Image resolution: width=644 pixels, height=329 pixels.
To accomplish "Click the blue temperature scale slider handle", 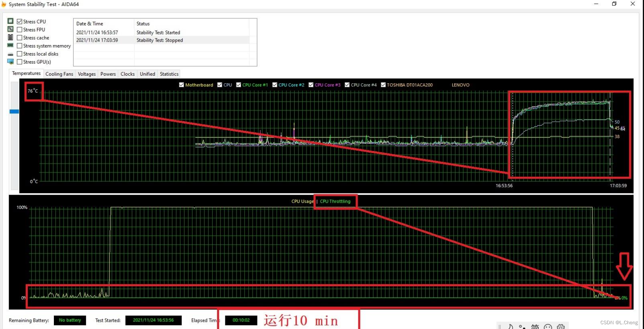I will [x=14, y=111].
